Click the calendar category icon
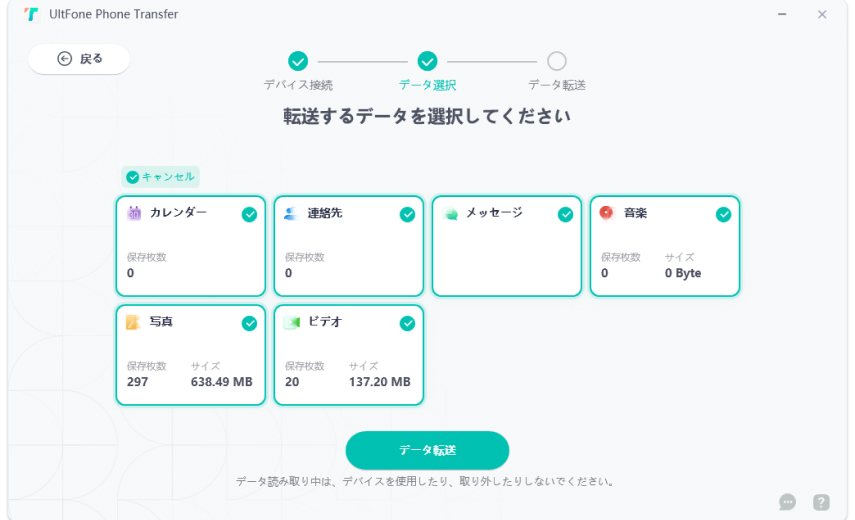This screenshot has height=520, width=855. click(x=135, y=213)
